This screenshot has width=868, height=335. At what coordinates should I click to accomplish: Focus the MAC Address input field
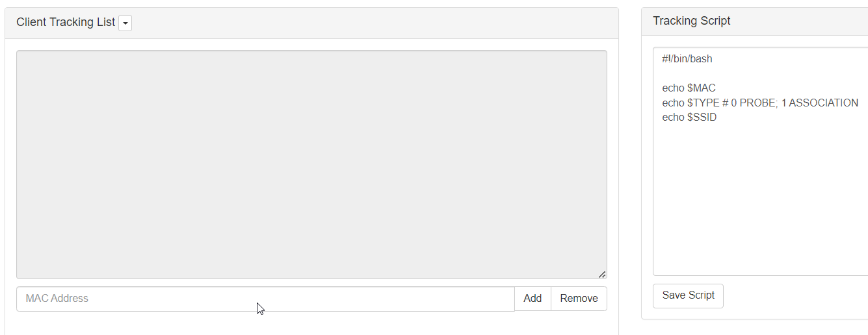tap(265, 299)
